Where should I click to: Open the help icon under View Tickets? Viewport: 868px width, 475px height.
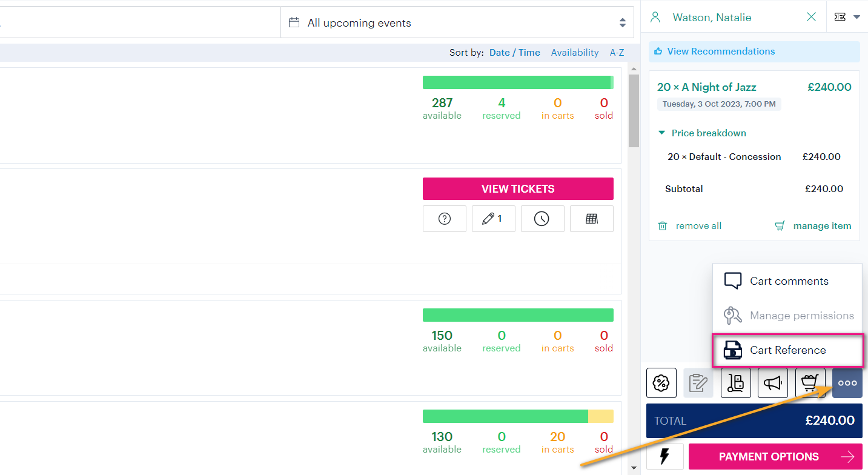(x=444, y=218)
